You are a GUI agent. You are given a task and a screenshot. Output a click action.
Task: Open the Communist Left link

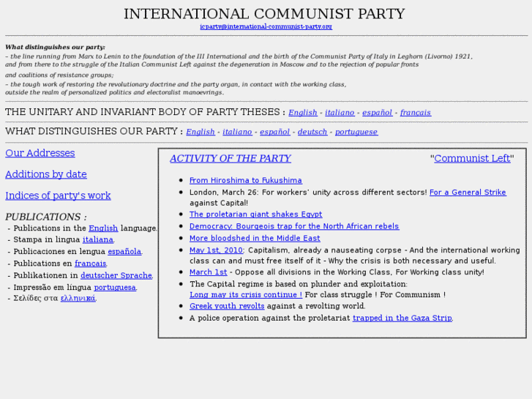click(472, 158)
